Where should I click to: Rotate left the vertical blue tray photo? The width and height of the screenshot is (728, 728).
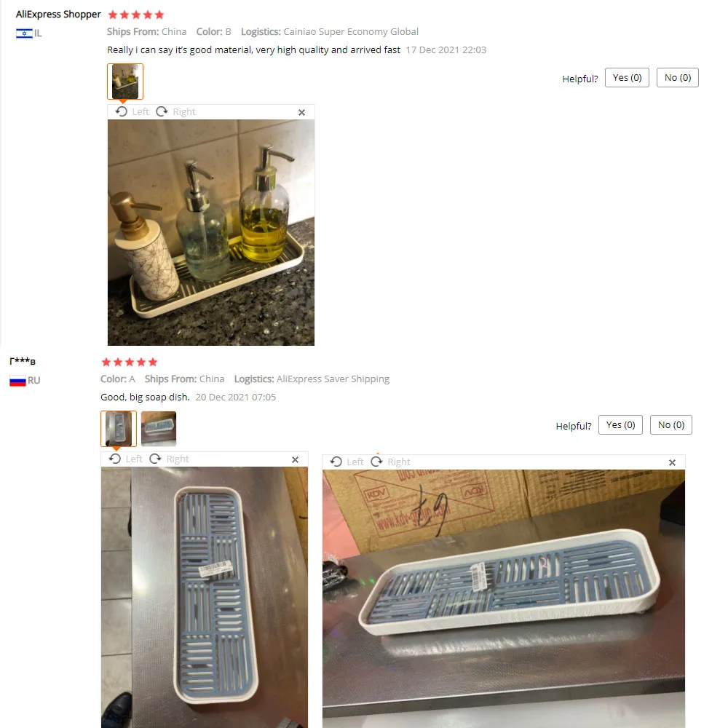pos(125,459)
